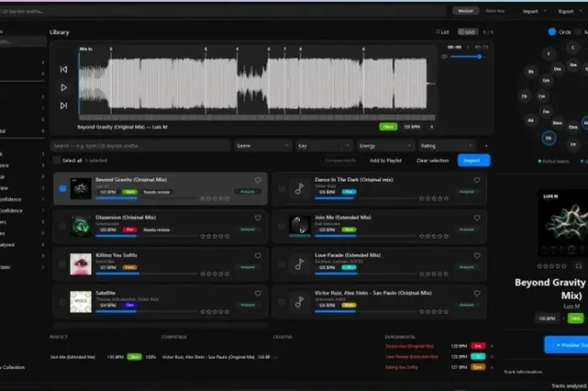Check Join Me (Extended Mix) checkbox
This screenshot has height=391, width=588.
pos(281,227)
